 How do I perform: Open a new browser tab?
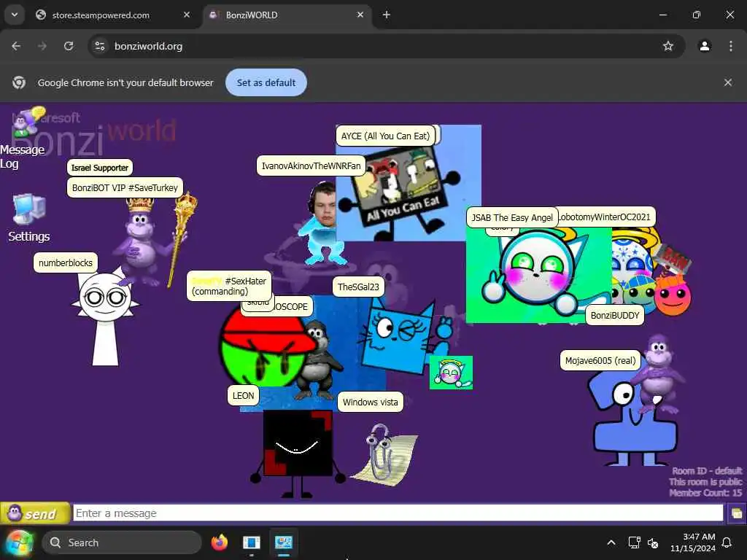387,15
